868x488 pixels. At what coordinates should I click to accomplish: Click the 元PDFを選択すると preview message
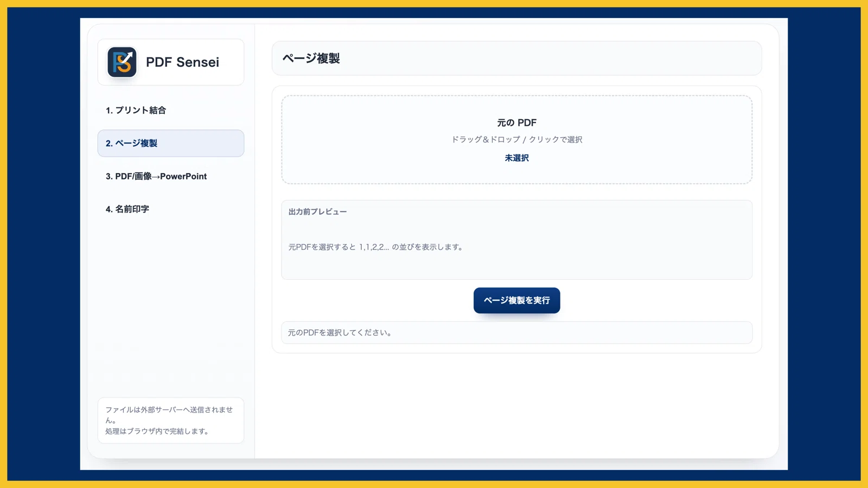pyautogui.click(x=375, y=247)
